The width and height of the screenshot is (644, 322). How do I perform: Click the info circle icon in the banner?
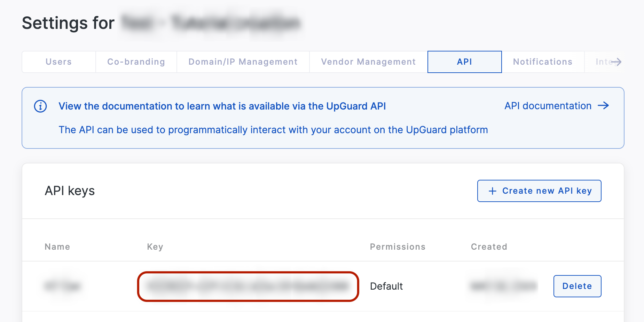click(x=41, y=106)
